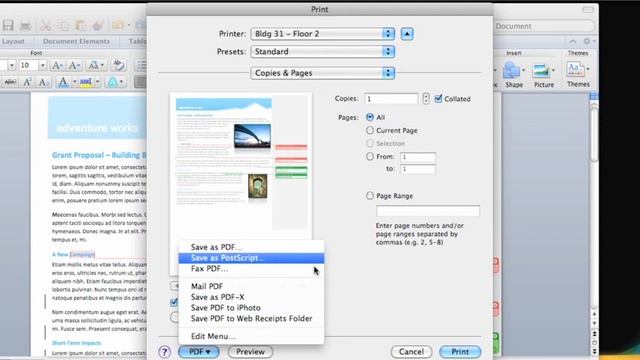Click the Print button
Image resolution: width=640 pixels, height=360 pixels.
460,352
